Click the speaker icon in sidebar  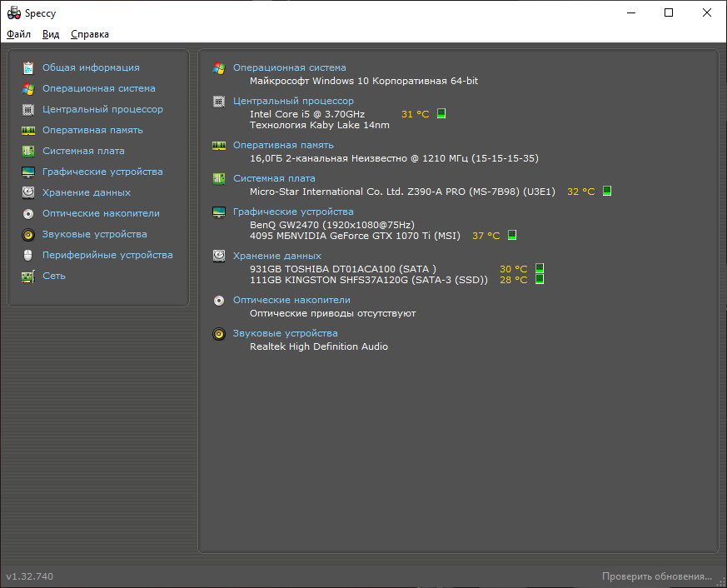(28, 235)
